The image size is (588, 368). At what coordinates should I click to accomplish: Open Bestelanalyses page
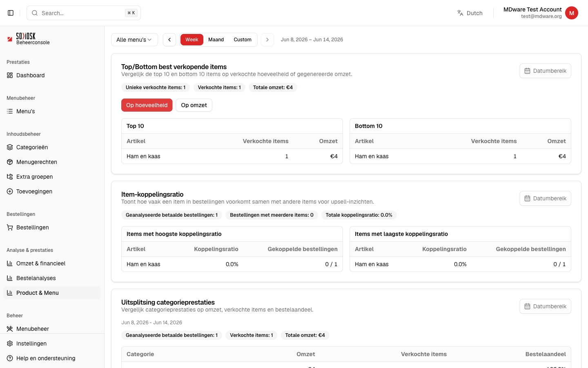point(52,278)
